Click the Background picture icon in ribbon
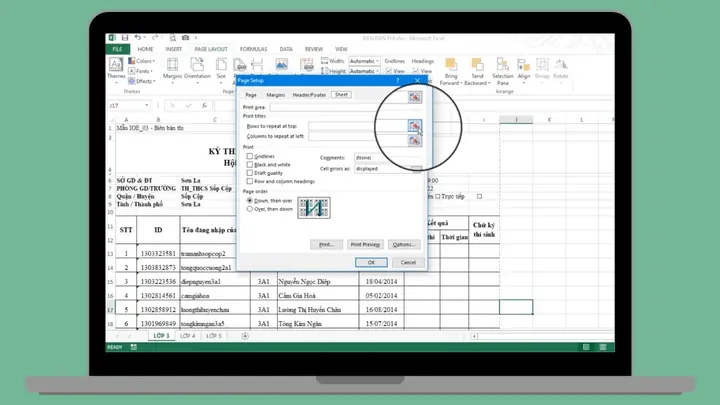The height and width of the screenshot is (405, 720). [281, 65]
